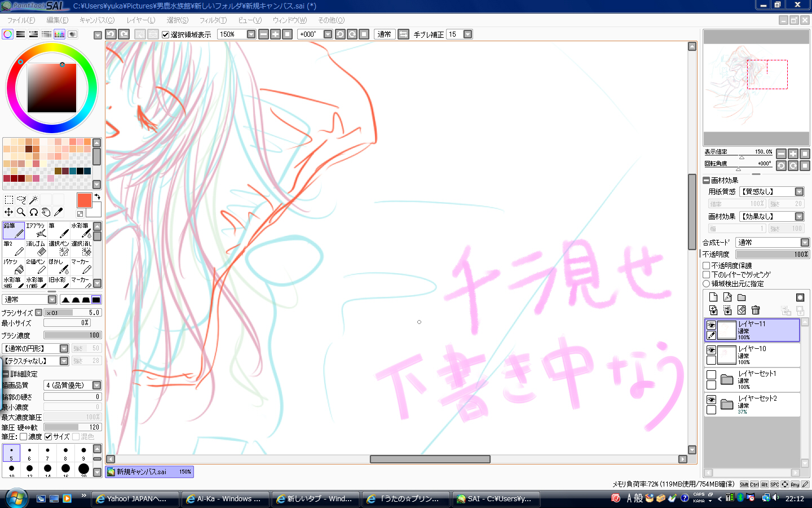Screen dimensions: 812x508
Task: Select the エアブラシ airbrush tool
Action: pos(36,230)
